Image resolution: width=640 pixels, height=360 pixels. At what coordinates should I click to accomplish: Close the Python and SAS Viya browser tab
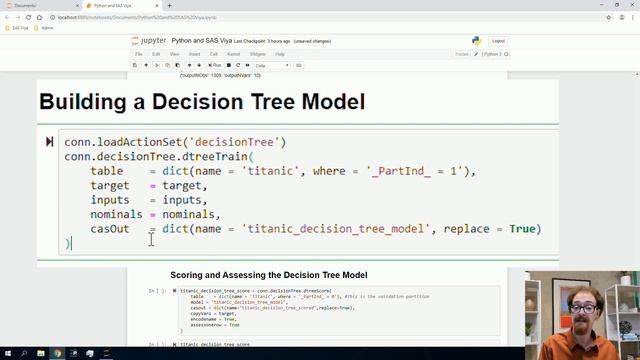157,6
